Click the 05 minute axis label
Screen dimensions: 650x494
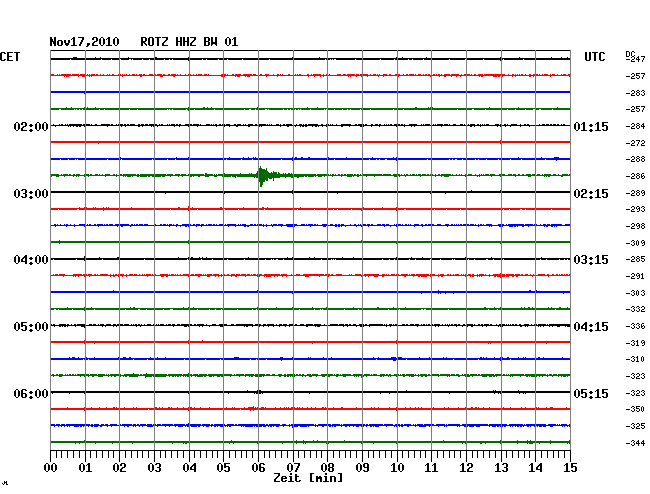coord(223,468)
